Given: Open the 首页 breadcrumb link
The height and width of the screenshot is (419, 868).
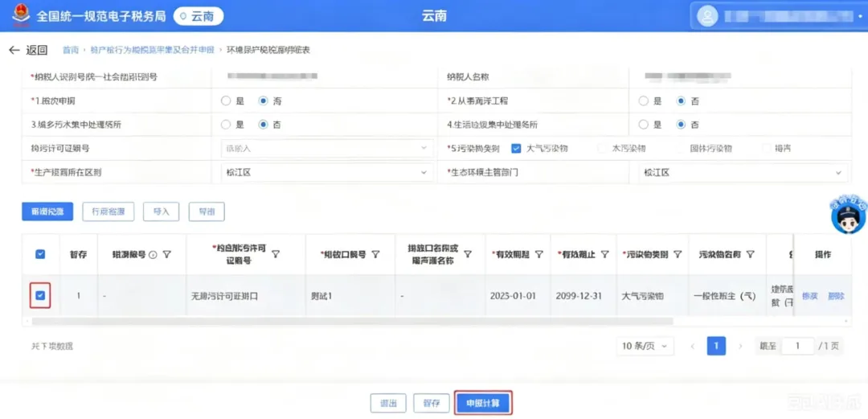Looking at the screenshot, I should [70, 51].
